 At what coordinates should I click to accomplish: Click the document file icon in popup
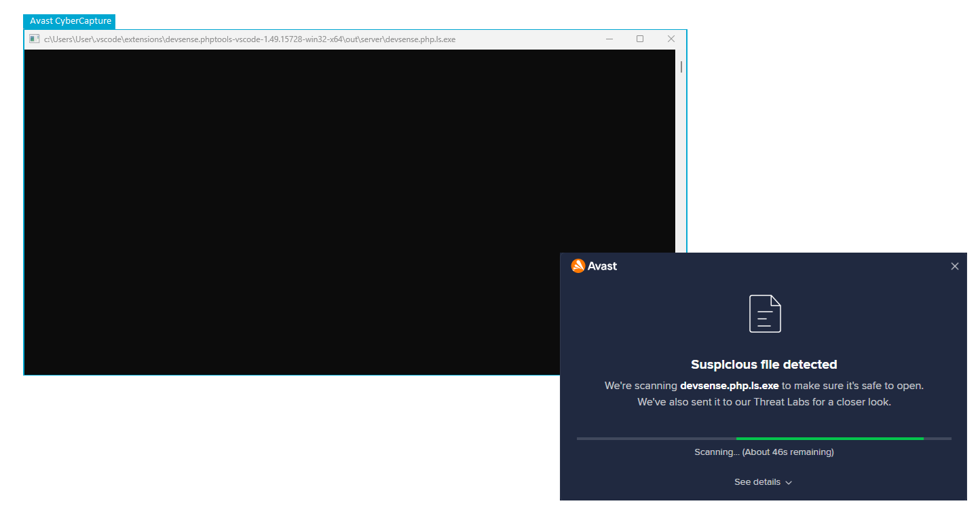[x=764, y=314]
